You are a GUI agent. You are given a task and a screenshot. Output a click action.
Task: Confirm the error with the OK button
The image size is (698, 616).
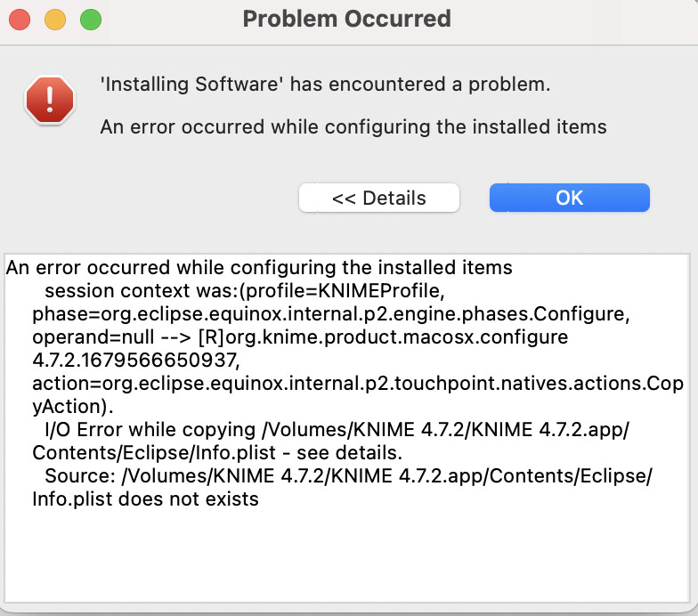pyautogui.click(x=570, y=198)
